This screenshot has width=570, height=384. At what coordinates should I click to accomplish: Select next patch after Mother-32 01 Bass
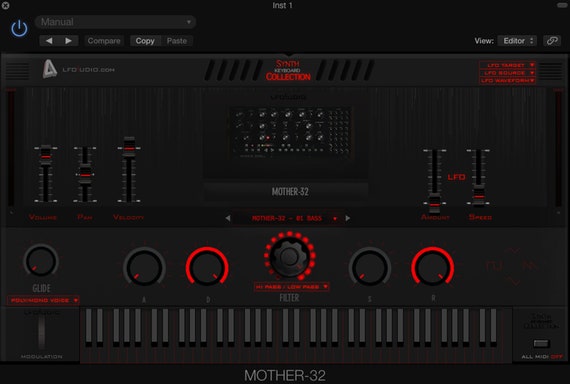tap(348, 218)
